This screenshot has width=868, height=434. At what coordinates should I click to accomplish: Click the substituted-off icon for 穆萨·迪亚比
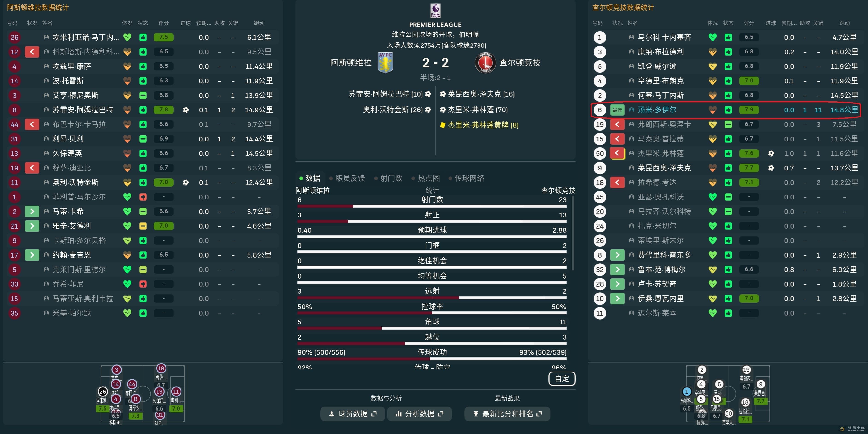(32, 168)
